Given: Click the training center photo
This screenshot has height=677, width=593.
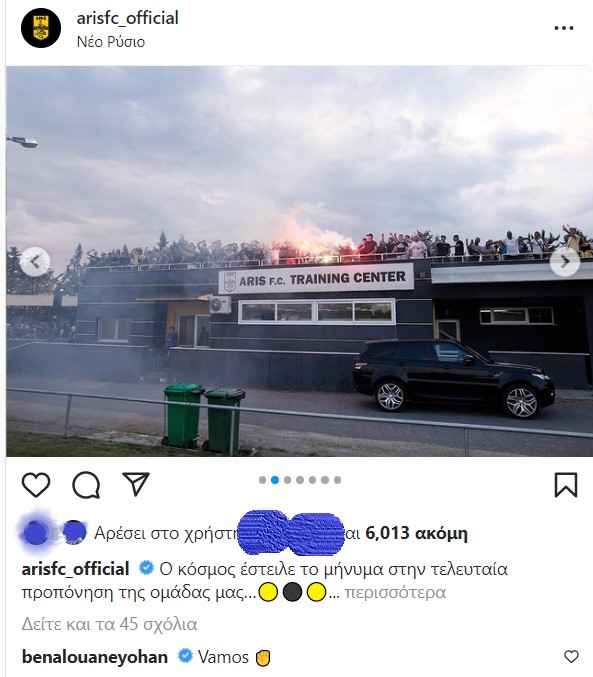Looking at the screenshot, I should click(299, 261).
